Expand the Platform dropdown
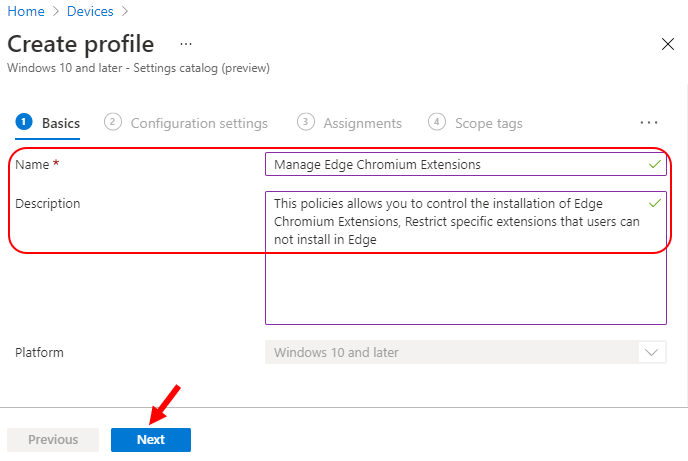 coord(466,352)
